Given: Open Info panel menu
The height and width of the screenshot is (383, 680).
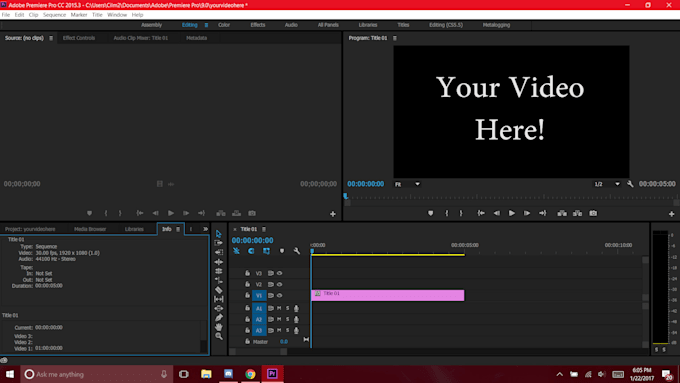Looking at the screenshot, I should tap(178, 229).
